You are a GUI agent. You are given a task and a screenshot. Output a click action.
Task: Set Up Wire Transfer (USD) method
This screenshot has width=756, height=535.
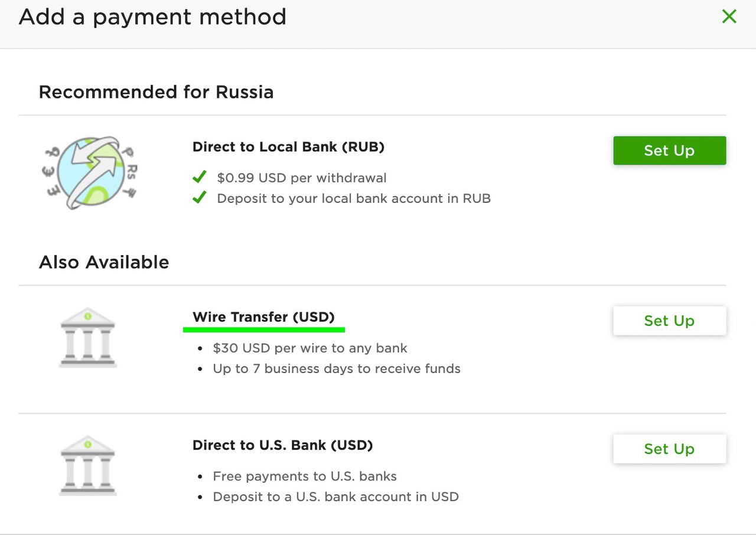tap(669, 321)
